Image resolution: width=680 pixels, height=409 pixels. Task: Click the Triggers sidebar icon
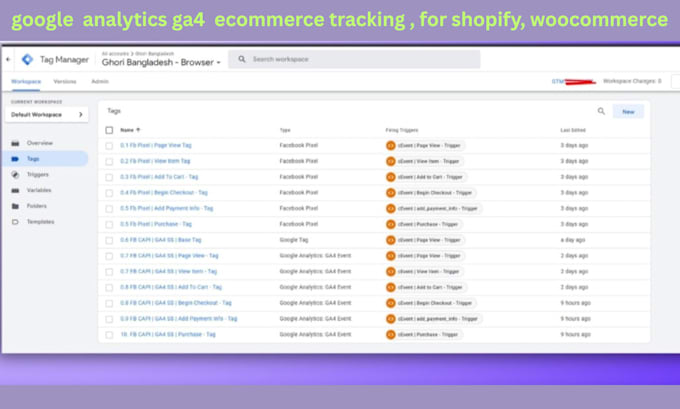[x=15, y=174]
